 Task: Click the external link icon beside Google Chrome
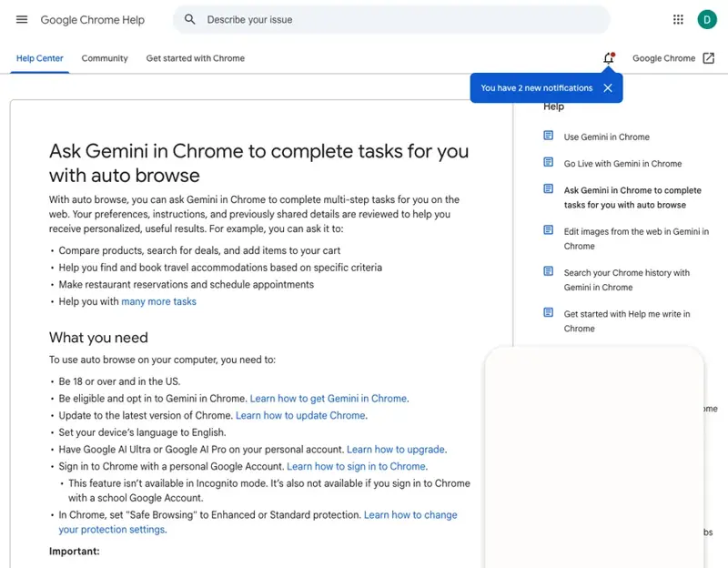[709, 58]
